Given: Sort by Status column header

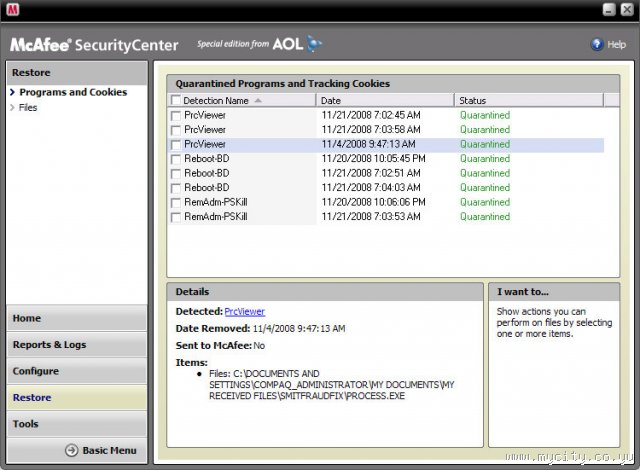Looking at the screenshot, I should pos(529,100).
